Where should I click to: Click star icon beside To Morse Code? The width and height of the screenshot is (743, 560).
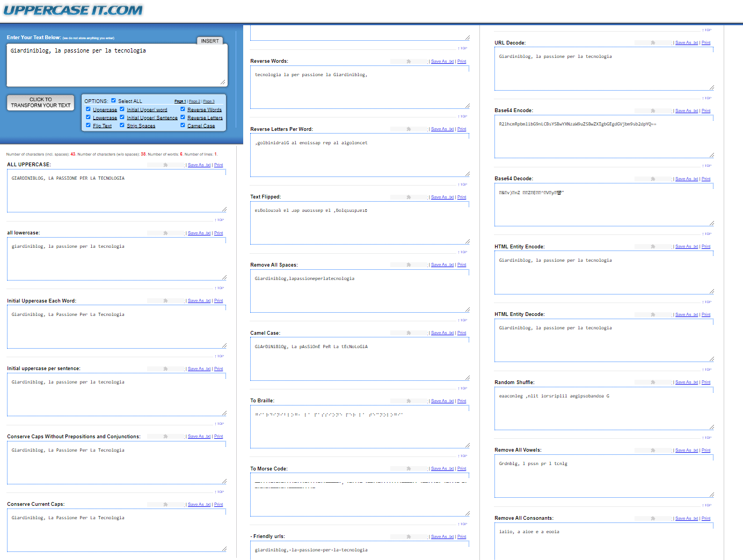pos(409,469)
